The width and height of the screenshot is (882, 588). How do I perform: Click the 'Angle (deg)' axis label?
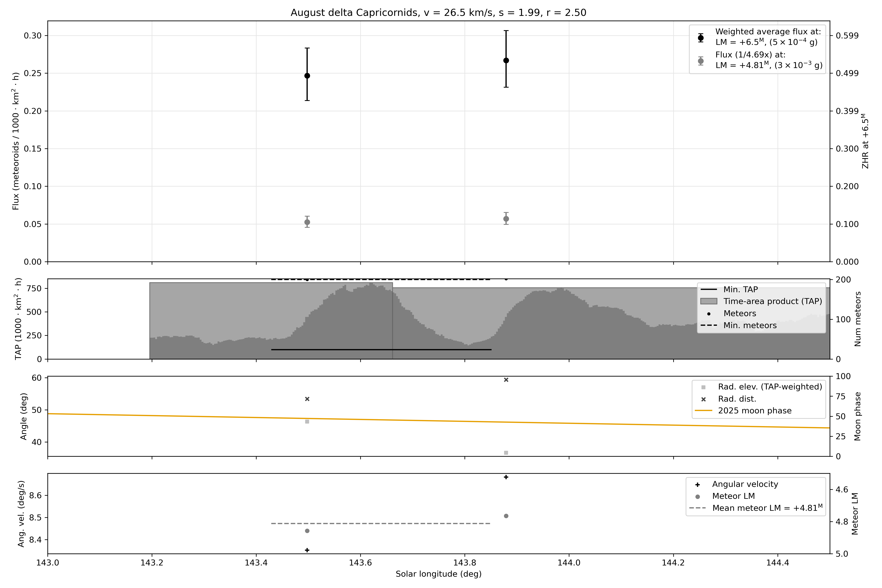coord(24,416)
